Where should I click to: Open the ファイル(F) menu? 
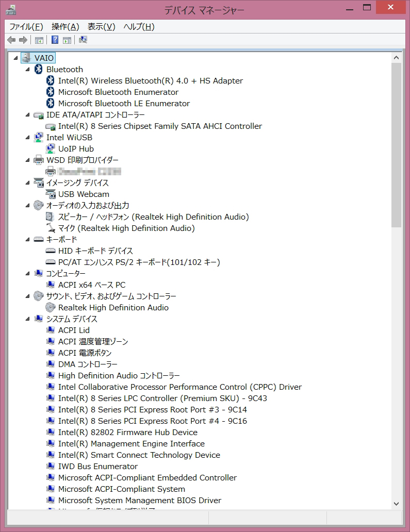click(x=26, y=26)
